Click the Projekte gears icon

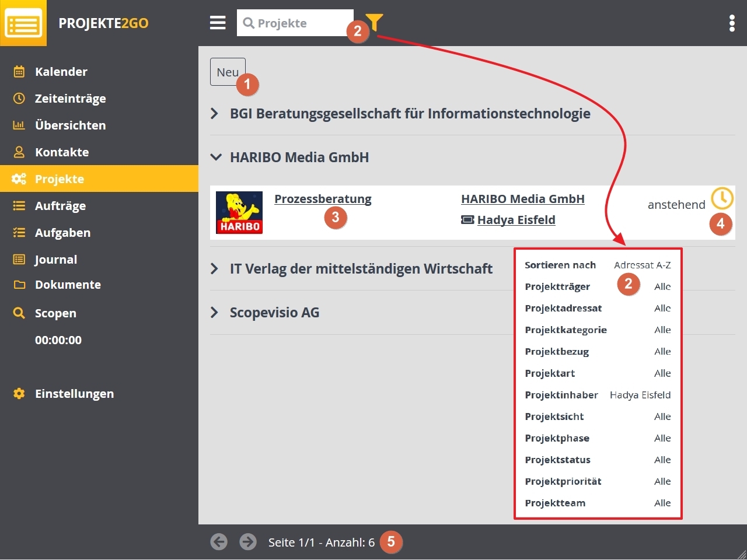coord(19,179)
